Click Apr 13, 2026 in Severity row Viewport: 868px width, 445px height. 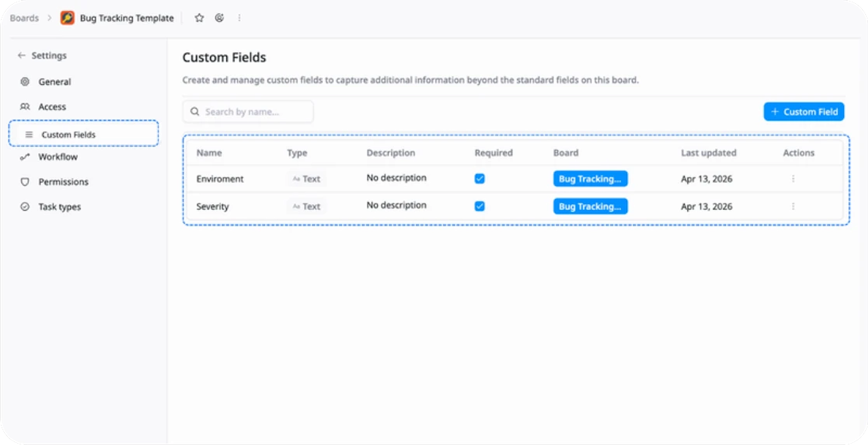click(706, 207)
